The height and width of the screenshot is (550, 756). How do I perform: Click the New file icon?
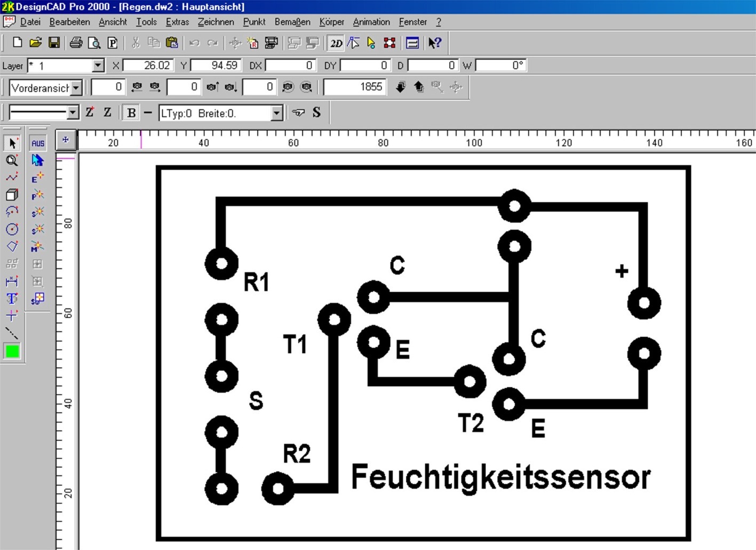[17, 43]
